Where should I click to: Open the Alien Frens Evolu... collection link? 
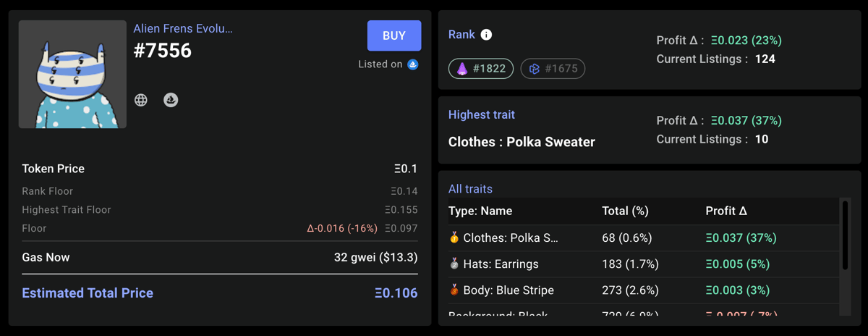pos(183,28)
